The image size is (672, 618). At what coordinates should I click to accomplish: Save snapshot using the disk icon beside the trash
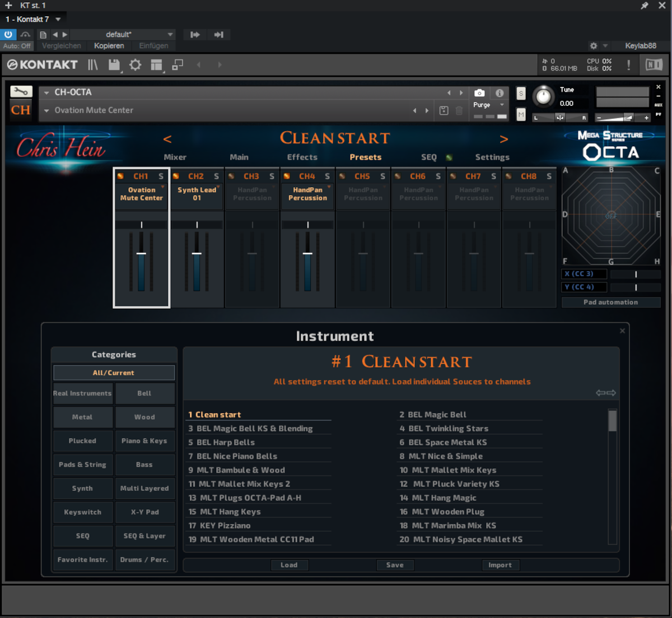click(x=444, y=110)
